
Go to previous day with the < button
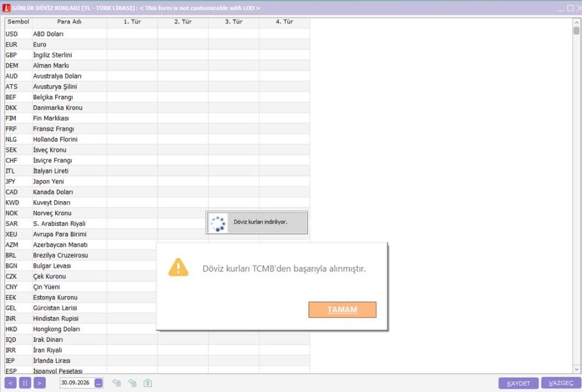coord(10,383)
